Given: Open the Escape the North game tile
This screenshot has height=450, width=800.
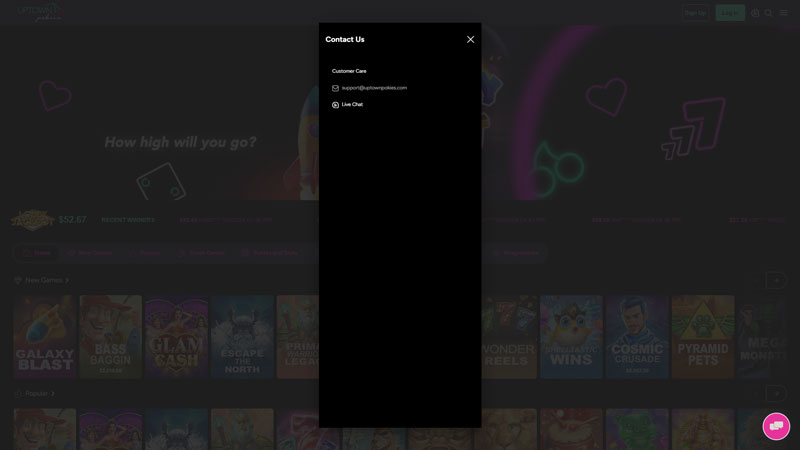Looking at the screenshot, I should coord(242,337).
